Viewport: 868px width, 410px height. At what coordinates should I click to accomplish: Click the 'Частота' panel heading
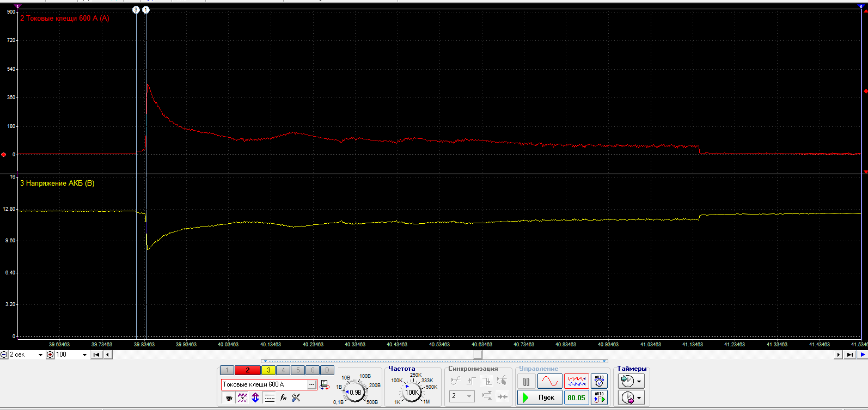[x=402, y=369]
